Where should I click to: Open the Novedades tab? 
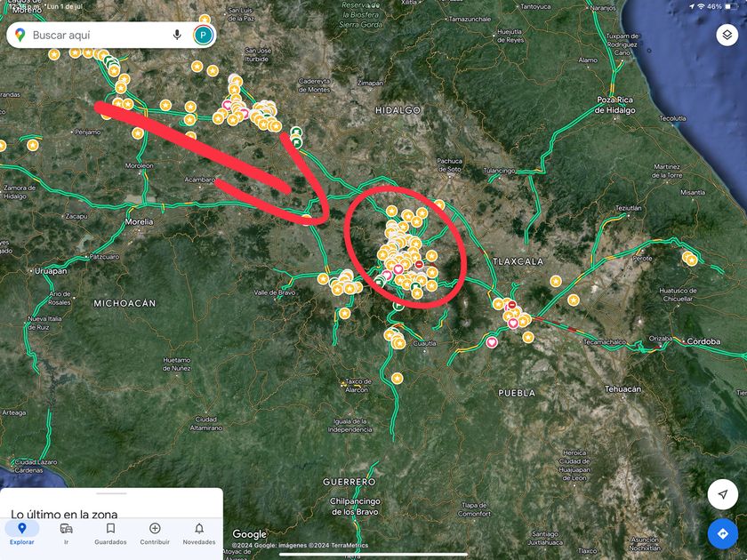pos(199,533)
